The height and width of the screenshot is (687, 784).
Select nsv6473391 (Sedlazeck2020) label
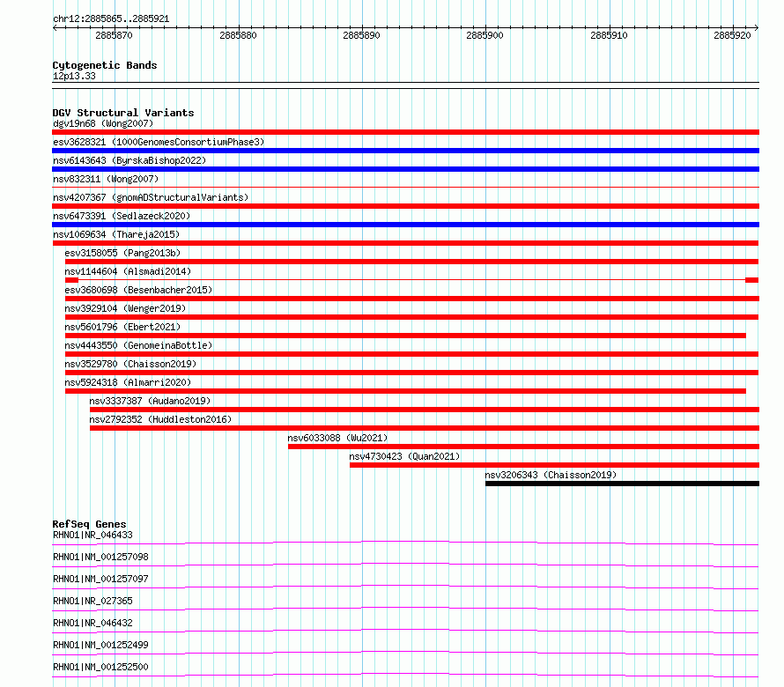click(122, 216)
